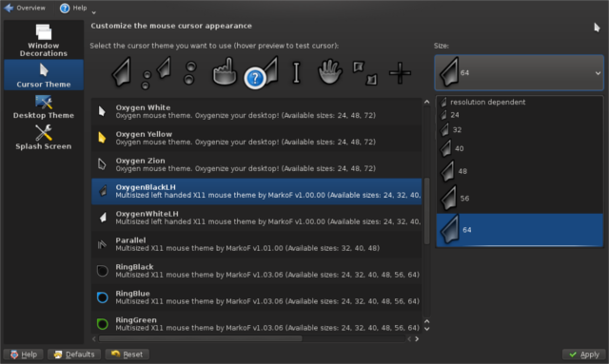Click horizontal scrollbar handle under theme list
Image resolution: width=609 pixels, height=364 pixels.
[201, 338]
